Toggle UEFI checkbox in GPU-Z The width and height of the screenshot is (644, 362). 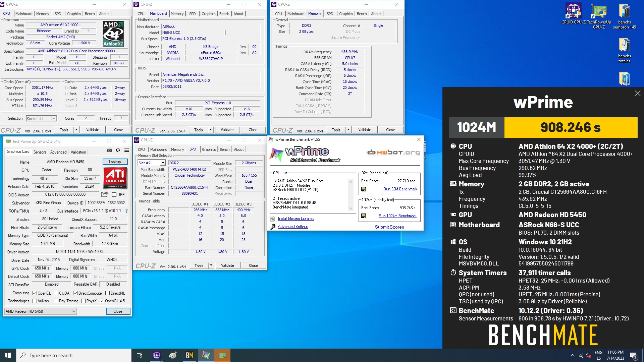pos(114,195)
